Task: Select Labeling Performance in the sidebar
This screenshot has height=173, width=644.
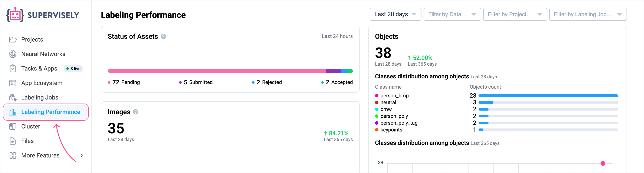Action: [x=50, y=112]
